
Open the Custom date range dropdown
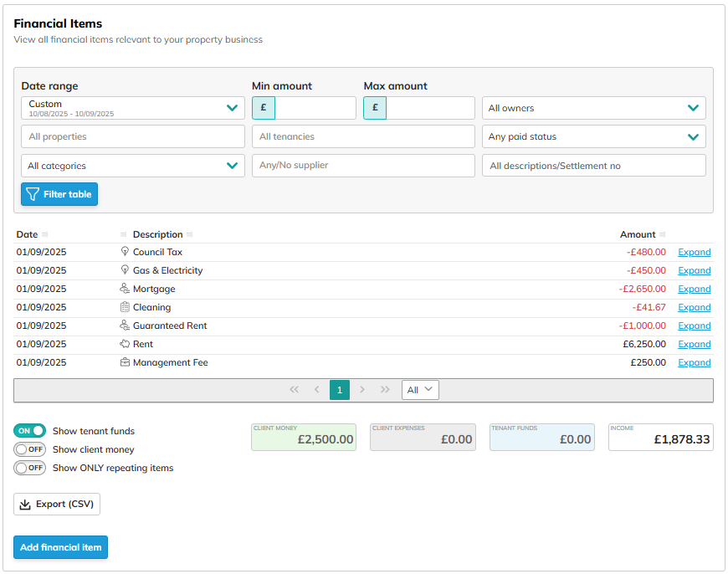click(132, 108)
